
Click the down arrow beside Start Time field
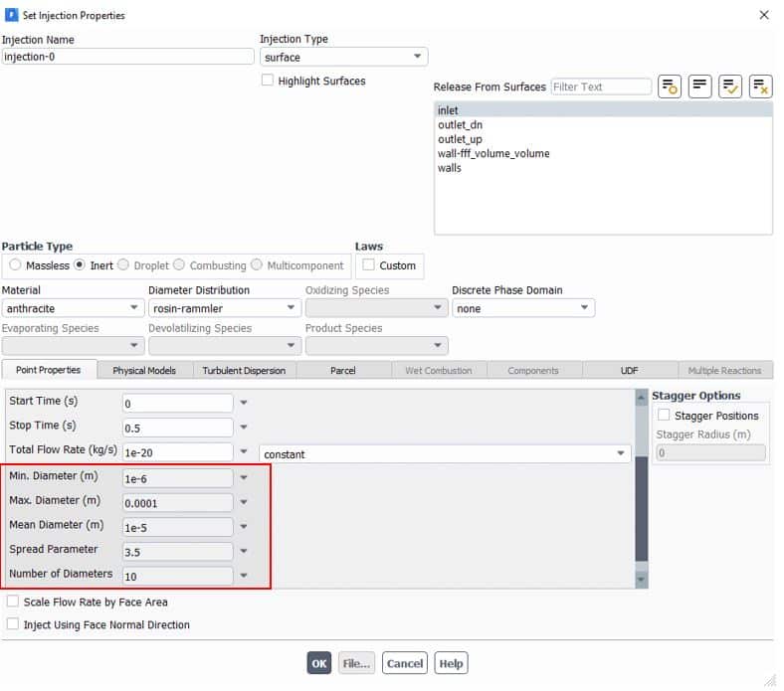coord(244,403)
